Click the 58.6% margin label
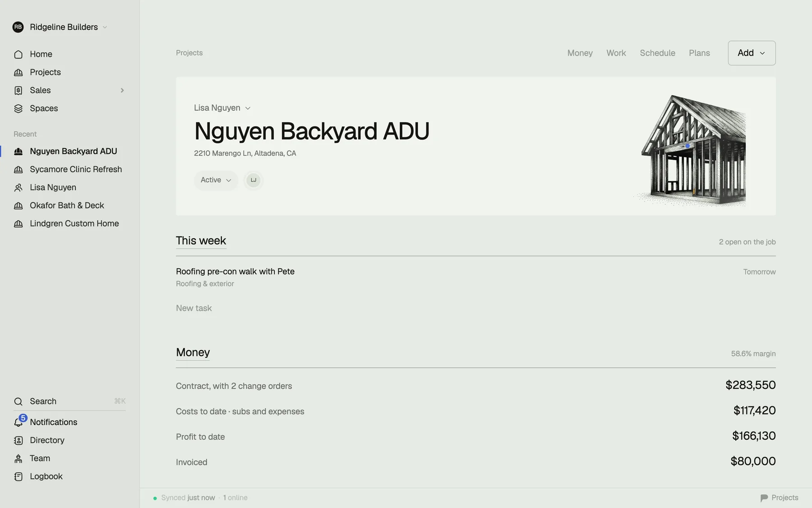The width and height of the screenshot is (812, 508). pos(753,354)
